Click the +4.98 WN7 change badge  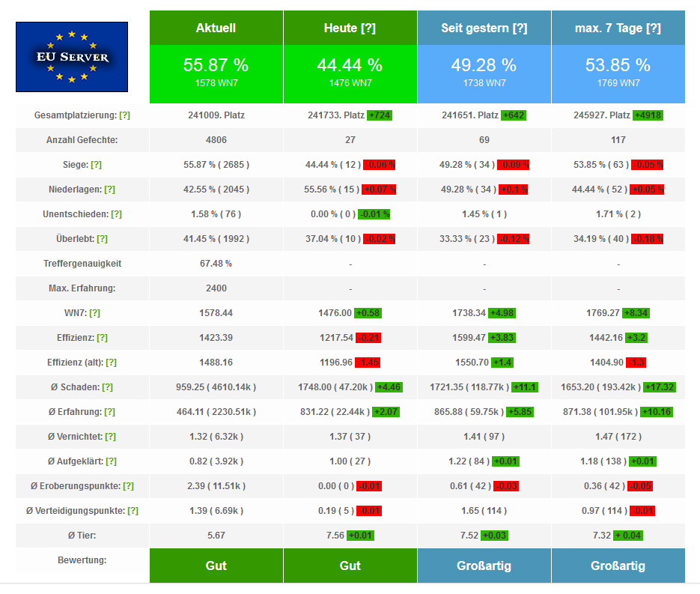pyautogui.click(x=502, y=313)
